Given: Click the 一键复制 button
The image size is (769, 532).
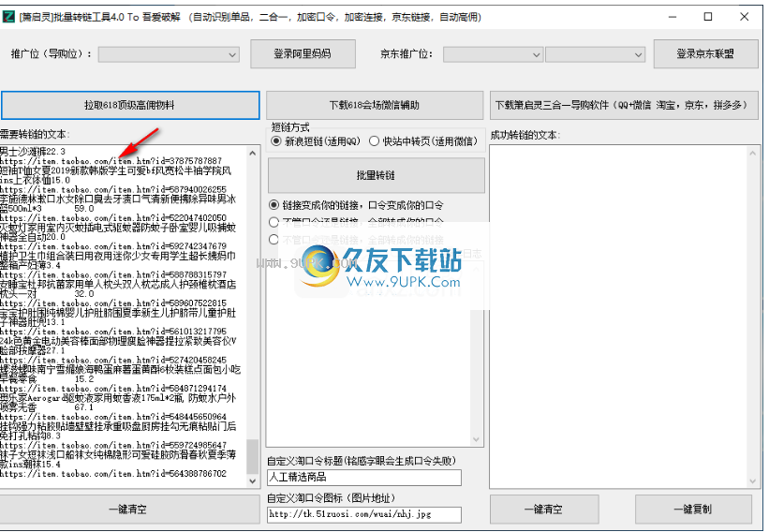Looking at the screenshot, I should (x=693, y=509).
